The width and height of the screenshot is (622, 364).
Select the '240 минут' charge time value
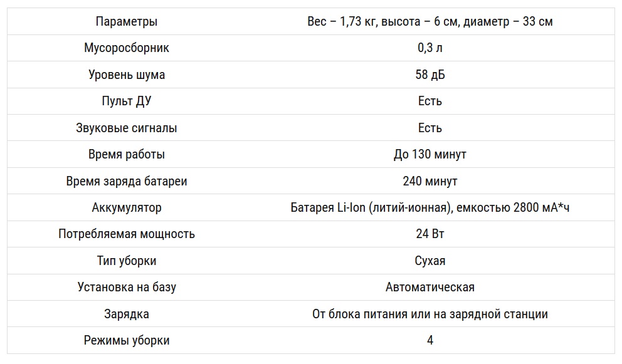[x=430, y=181]
